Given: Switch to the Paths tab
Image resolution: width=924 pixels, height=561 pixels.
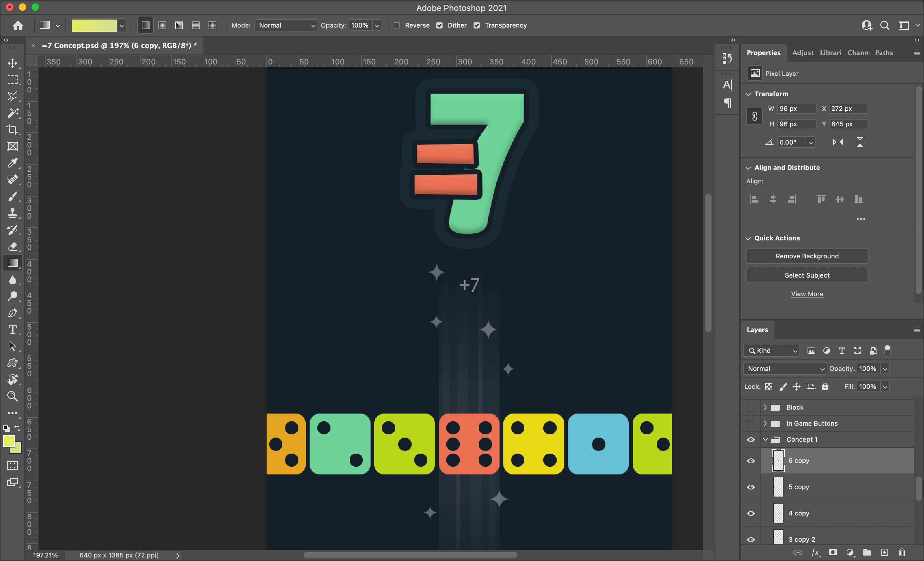Looking at the screenshot, I should point(884,53).
